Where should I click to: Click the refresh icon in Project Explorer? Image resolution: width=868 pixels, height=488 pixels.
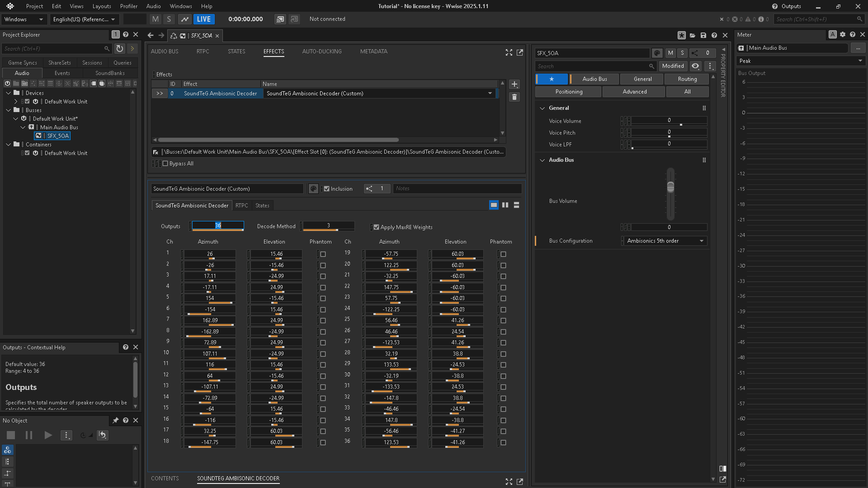(x=119, y=48)
